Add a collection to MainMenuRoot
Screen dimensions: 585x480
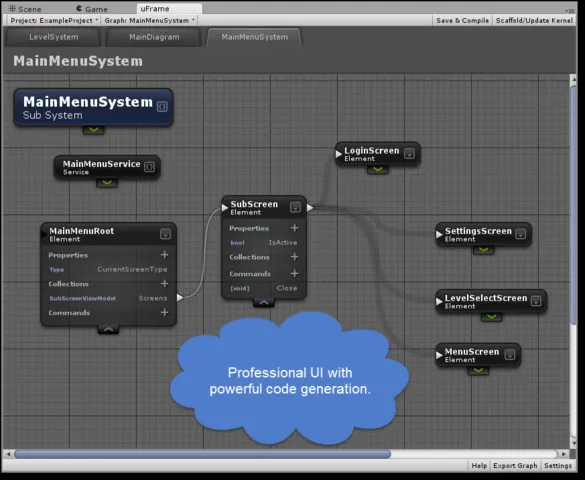pos(164,284)
